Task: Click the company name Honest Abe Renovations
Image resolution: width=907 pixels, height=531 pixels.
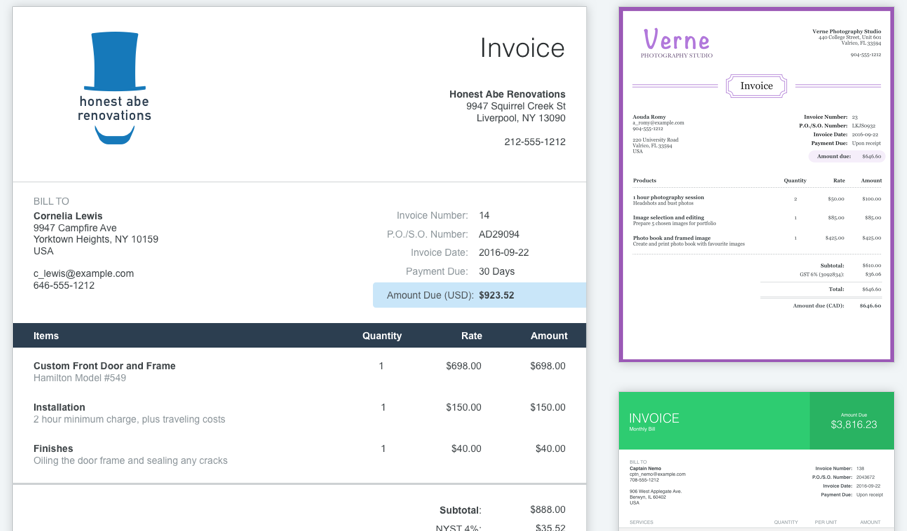Action: 507,94
